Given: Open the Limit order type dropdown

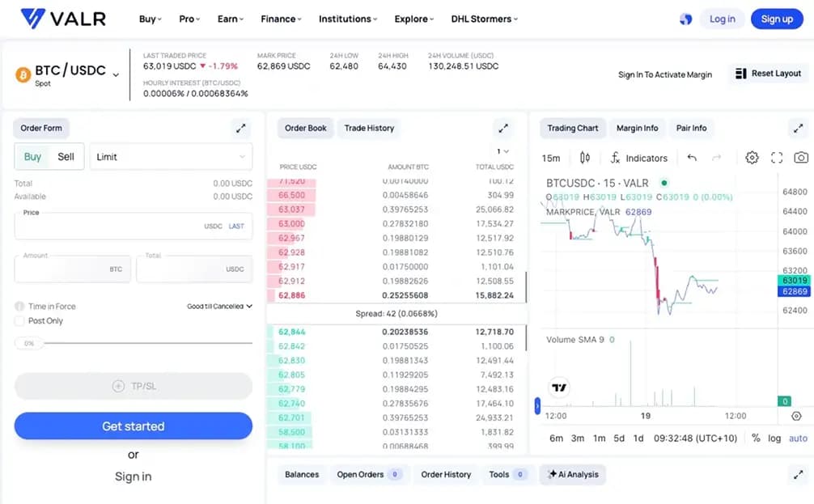Looking at the screenshot, I should [x=171, y=157].
